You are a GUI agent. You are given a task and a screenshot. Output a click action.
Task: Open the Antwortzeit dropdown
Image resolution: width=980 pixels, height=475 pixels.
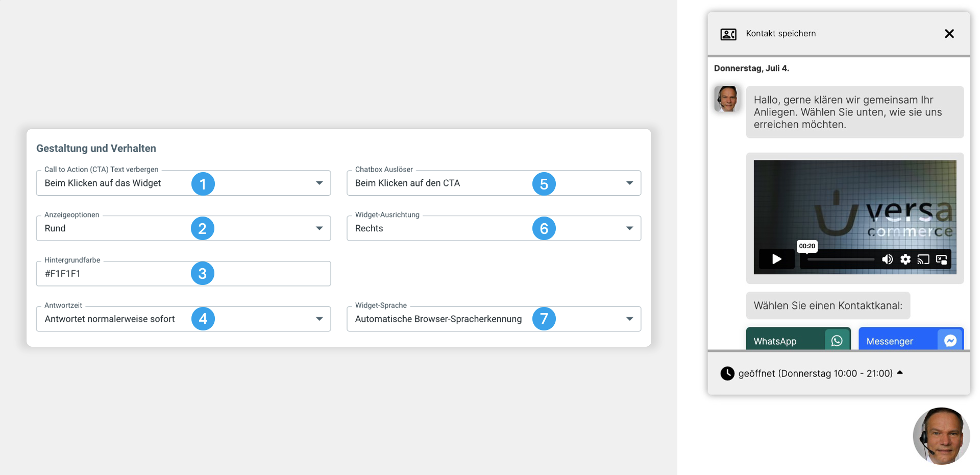pos(183,319)
